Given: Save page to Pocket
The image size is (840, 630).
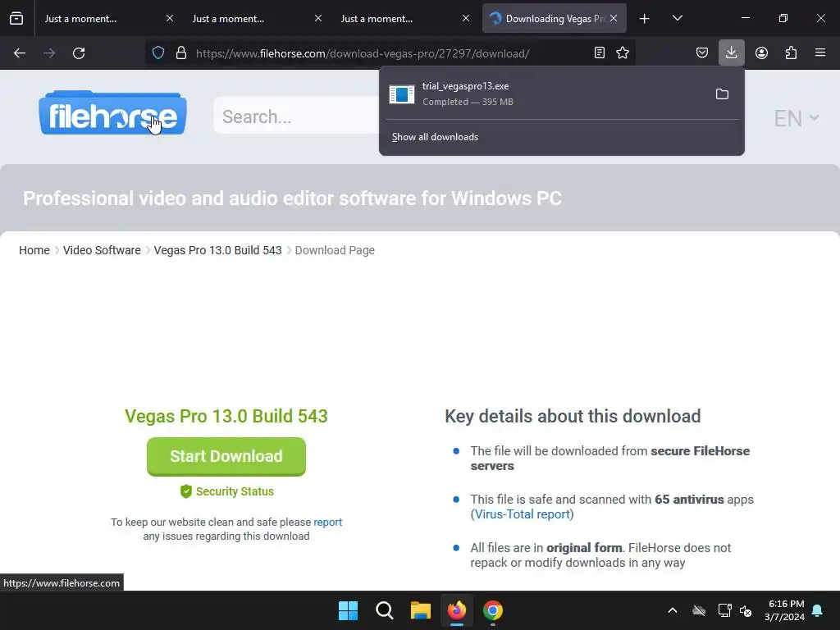Looking at the screenshot, I should [702, 53].
